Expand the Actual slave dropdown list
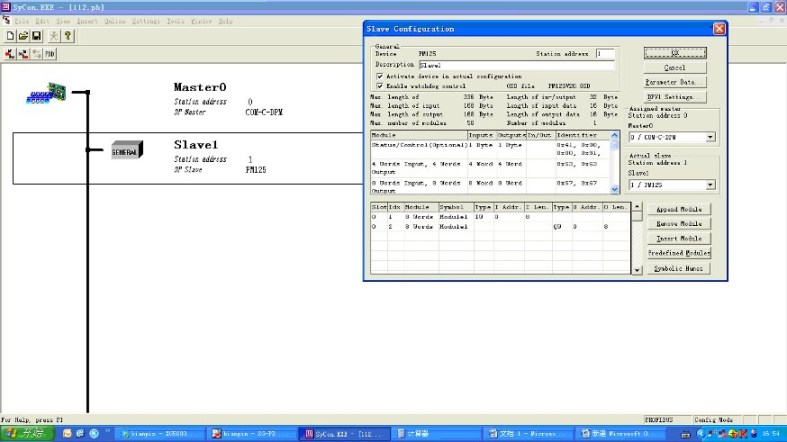The width and height of the screenshot is (787, 442). (711, 185)
